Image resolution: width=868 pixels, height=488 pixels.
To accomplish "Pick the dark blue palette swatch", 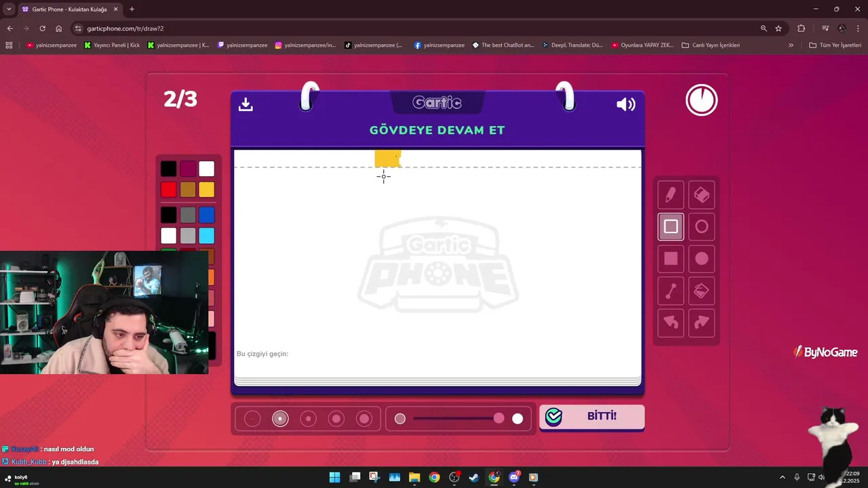I will (x=207, y=216).
